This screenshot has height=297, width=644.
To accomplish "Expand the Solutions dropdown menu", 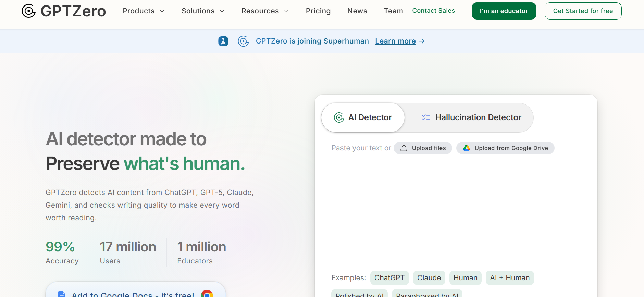I will (x=203, y=11).
